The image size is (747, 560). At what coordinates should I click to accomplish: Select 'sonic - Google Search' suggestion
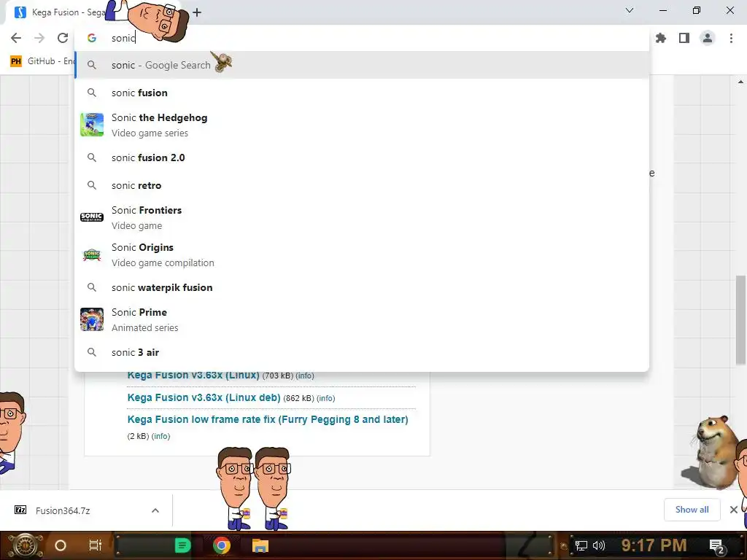362,65
